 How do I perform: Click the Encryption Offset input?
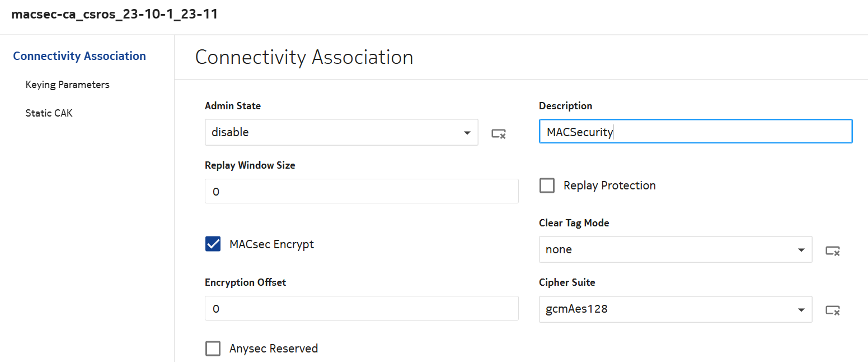tap(362, 308)
